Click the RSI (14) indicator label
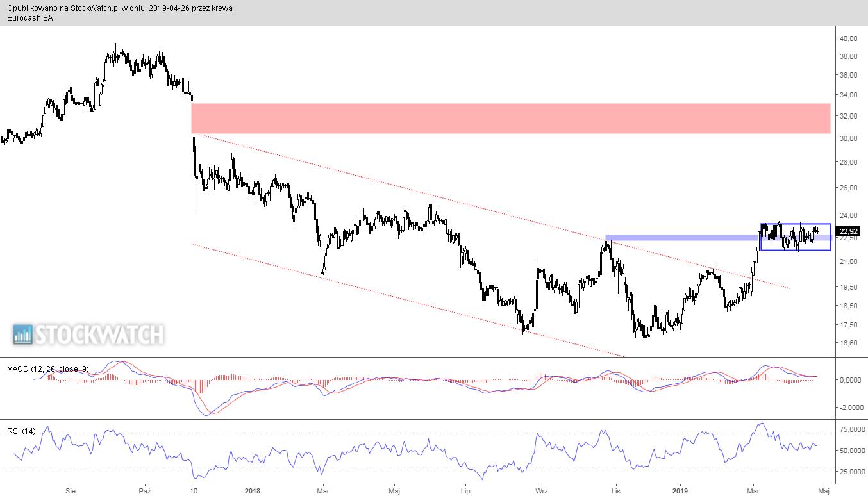 (21, 431)
